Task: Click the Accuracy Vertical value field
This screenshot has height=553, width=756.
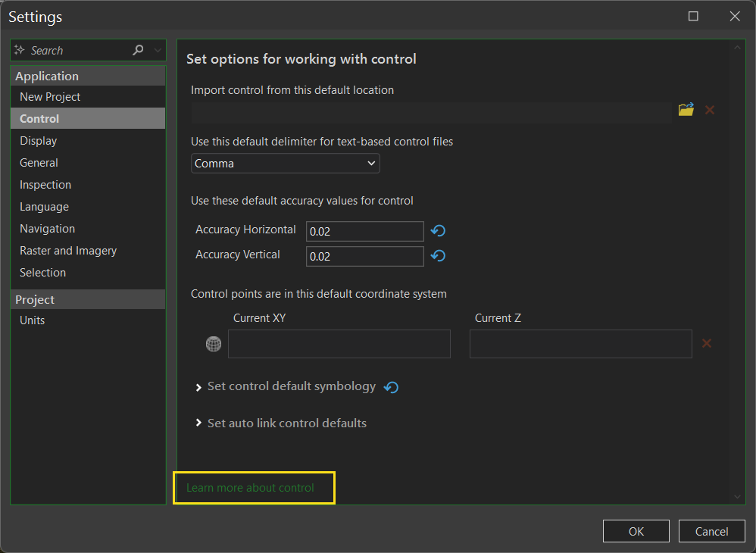Action: [x=365, y=257]
